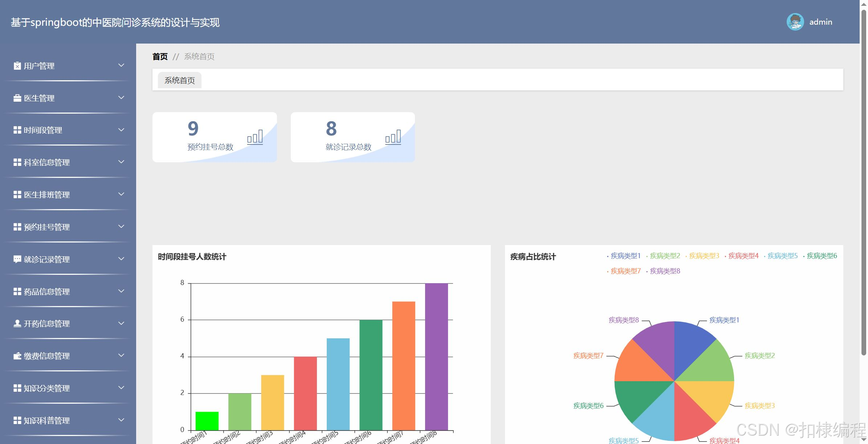Toggle 疾病类型1 in the pie legend
Viewport: 868px width, 444px height.
625,256
